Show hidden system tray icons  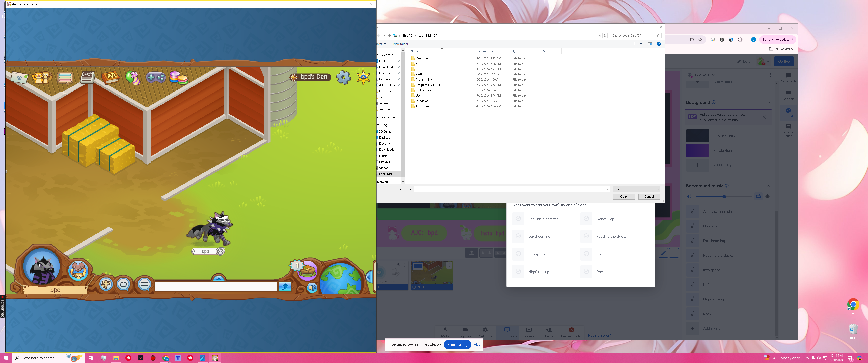click(807, 358)
